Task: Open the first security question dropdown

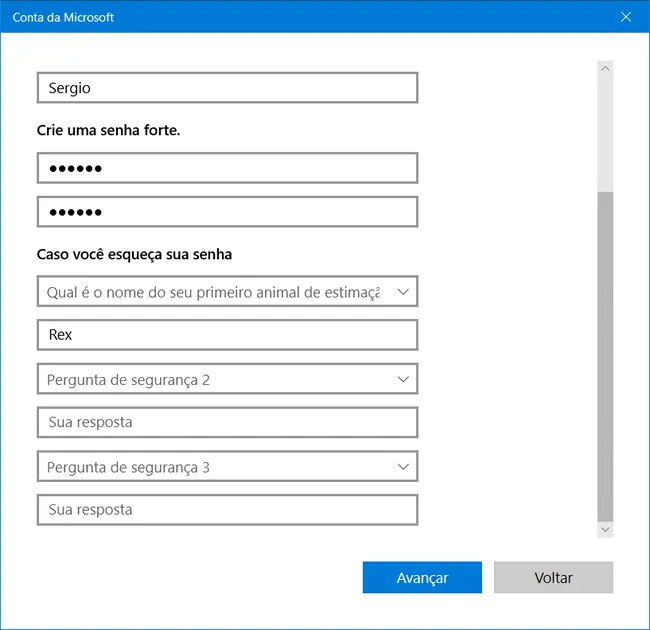Action: tap(227, 291)
